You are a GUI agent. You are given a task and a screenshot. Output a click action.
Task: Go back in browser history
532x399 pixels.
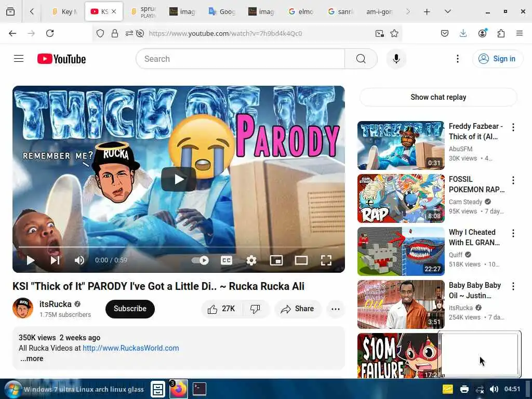click(12, 33)
